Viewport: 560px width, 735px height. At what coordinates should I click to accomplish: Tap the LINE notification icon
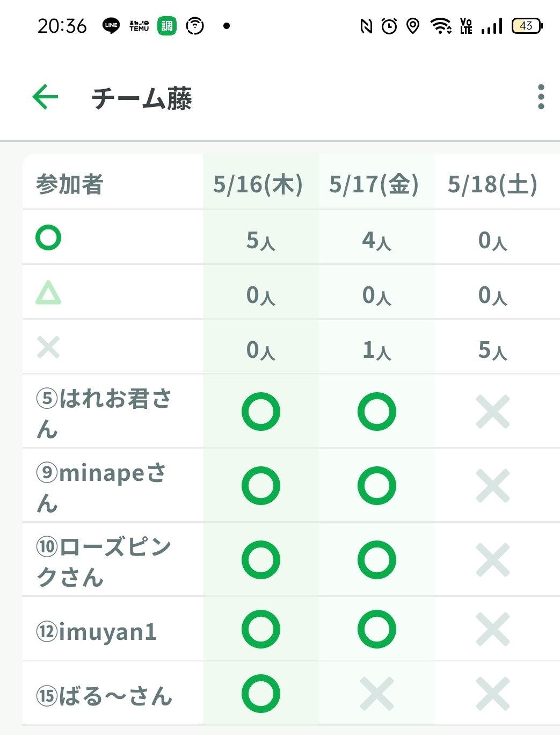[111, 26]
